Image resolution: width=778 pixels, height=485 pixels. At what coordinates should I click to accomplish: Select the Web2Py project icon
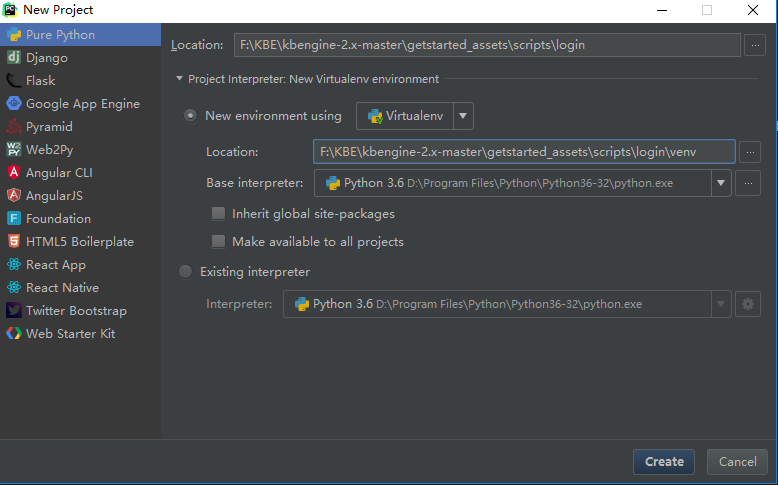14,150
